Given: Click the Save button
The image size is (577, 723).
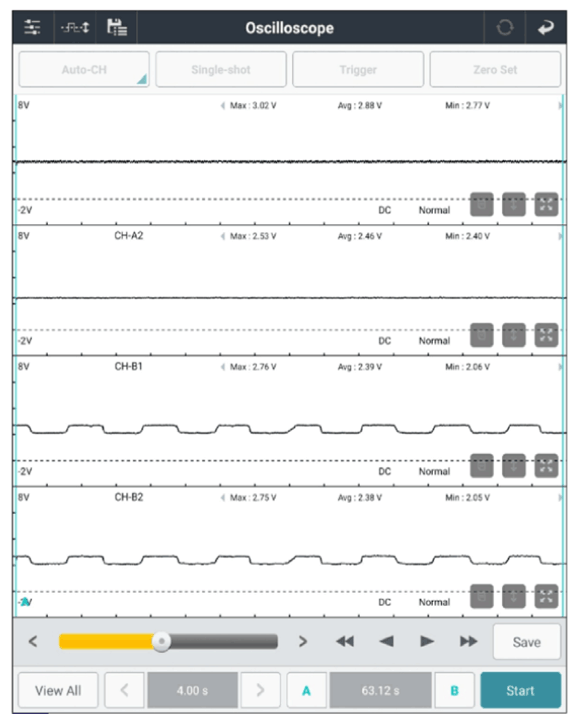Looking at the screenshot, I should pos(527,642).
